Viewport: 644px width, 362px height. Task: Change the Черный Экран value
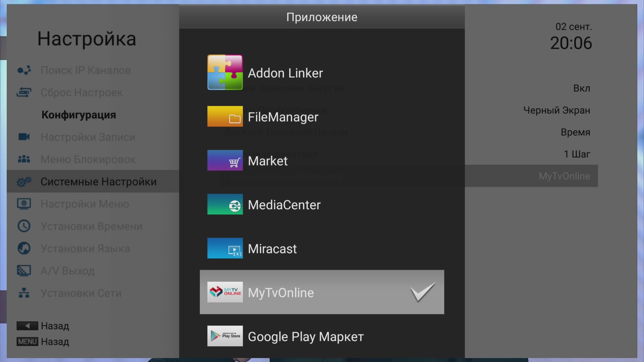click(x=557, y=110)
